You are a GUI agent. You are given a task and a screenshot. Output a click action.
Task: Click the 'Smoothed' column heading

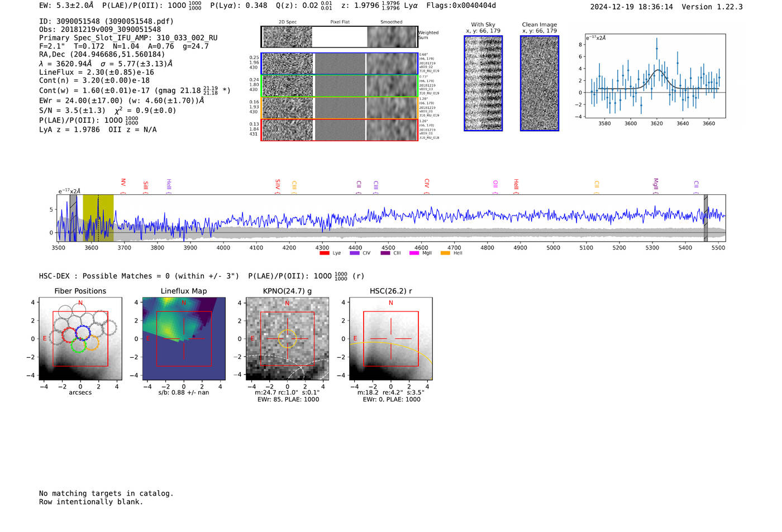392,22
